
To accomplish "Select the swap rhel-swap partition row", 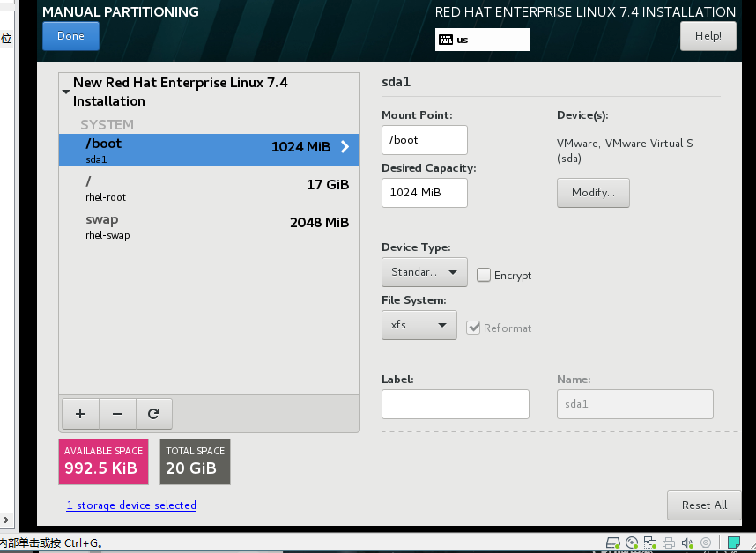I will (209, 226).
